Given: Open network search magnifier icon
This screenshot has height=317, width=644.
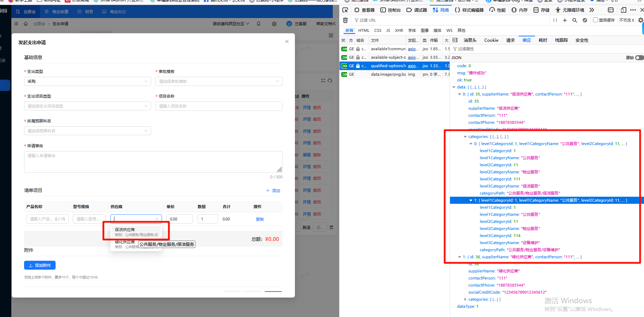Looking at the screenshot, I should (575, 20).
